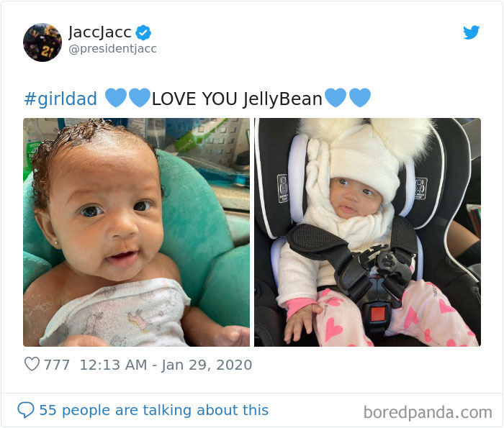This screenshot has width=504, height=428.
Task: Open '55 people are talking about this'
Action: 153,410
